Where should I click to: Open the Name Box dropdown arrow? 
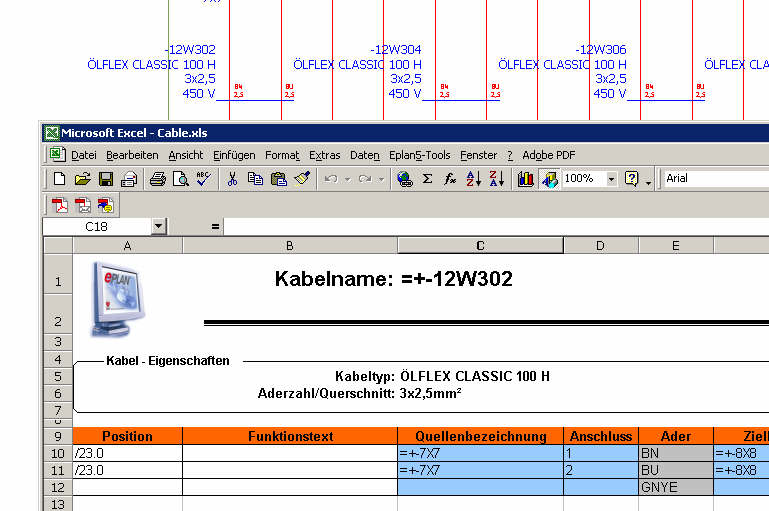[x=158, y=227]
